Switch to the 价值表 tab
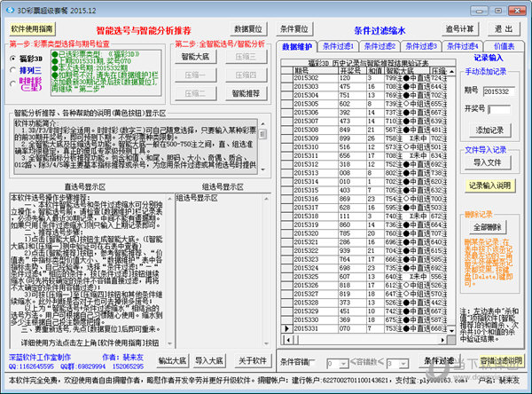 pyautogui.click(x=504, y=46)
